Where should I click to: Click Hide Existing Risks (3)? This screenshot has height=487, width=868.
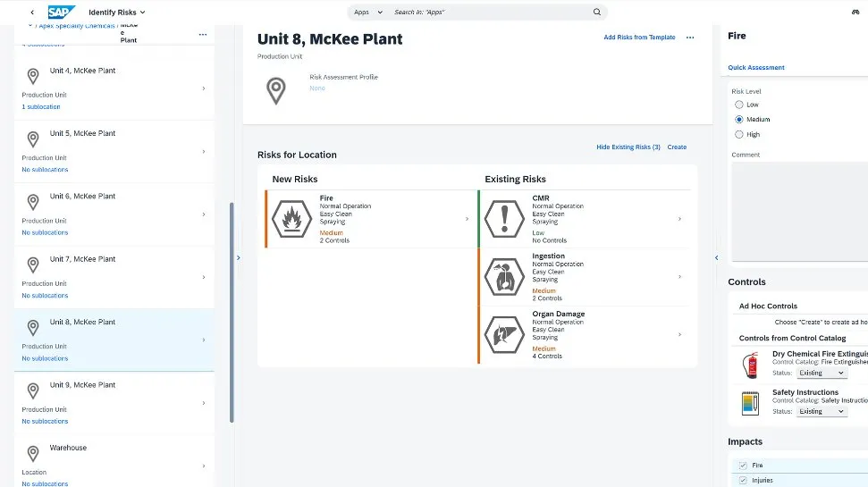pos(628,147)
